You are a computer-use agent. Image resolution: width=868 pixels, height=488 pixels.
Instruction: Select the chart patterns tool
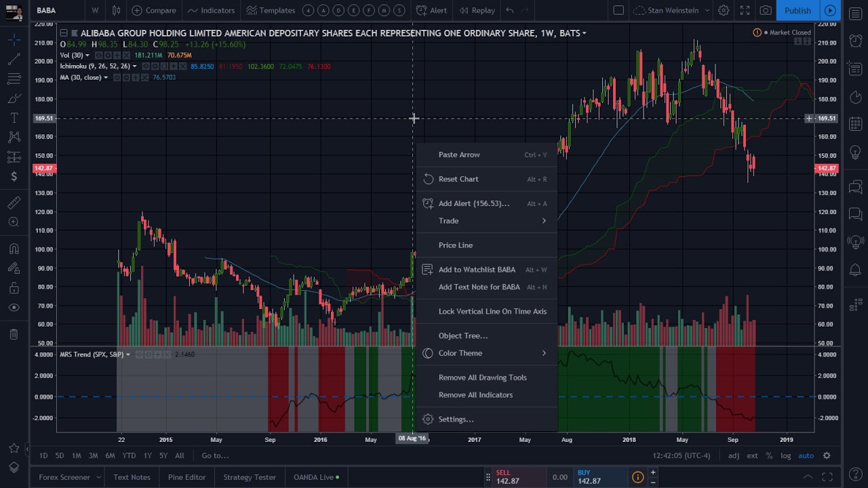tap(14, 138)
